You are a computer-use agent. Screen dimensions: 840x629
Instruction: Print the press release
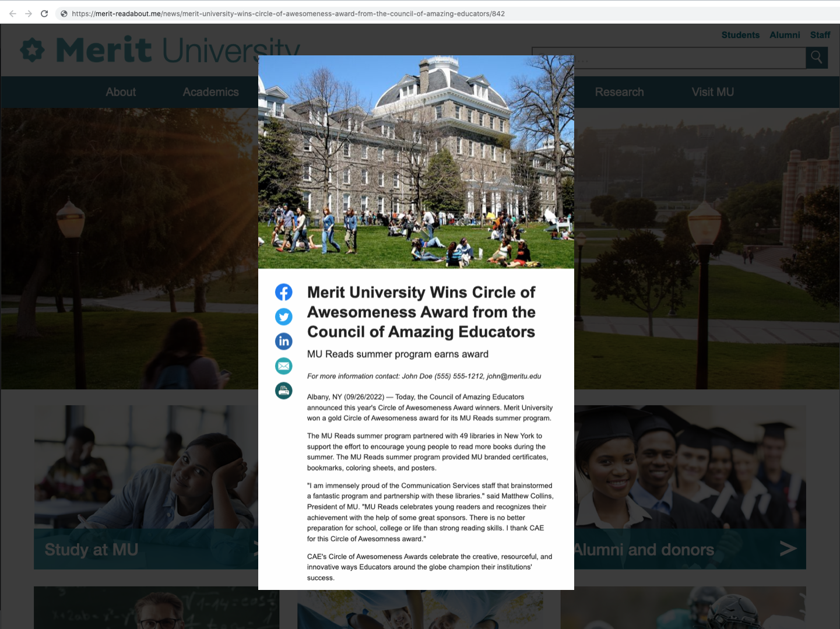pyautogui.click(x=284, y=391)
